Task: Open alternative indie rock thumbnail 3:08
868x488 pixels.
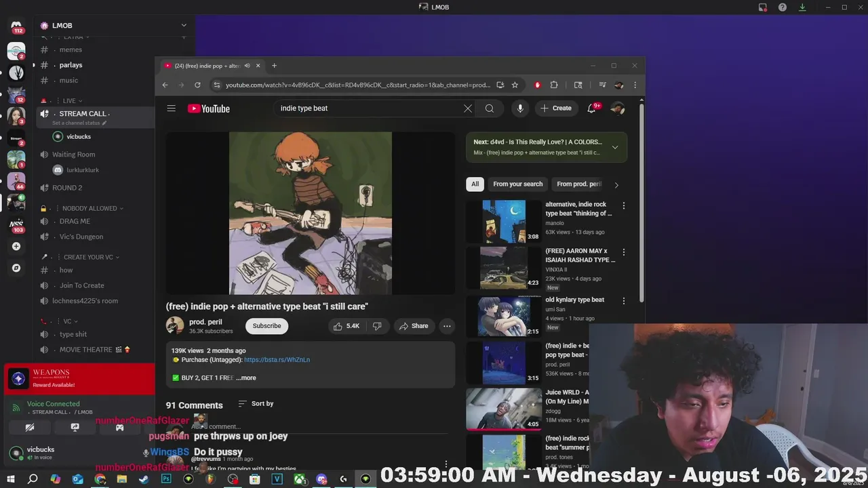Action: (504, 221)
